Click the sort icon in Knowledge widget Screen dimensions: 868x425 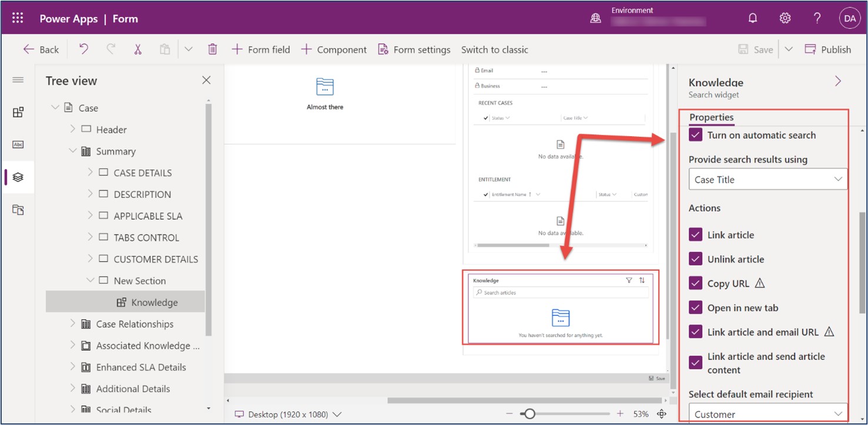pyautogui.click(x=642, y=281)
